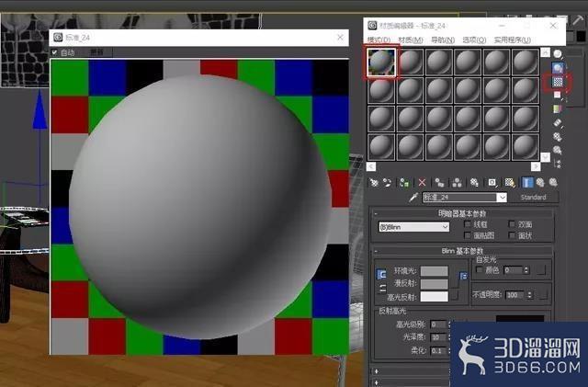Image resolution: width=588 pixels, height=387 pixels.
Task: Select the second sample slot in top row
Action: point(410,63)
